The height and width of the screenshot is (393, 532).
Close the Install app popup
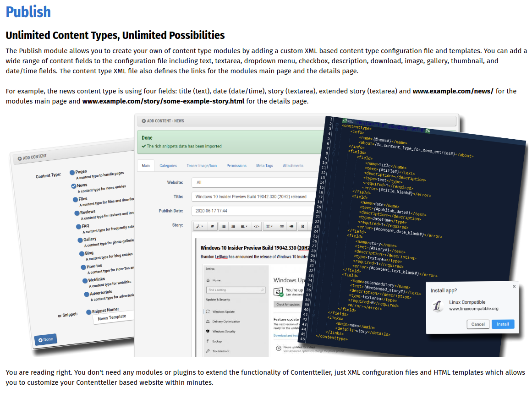coord(514,287)
